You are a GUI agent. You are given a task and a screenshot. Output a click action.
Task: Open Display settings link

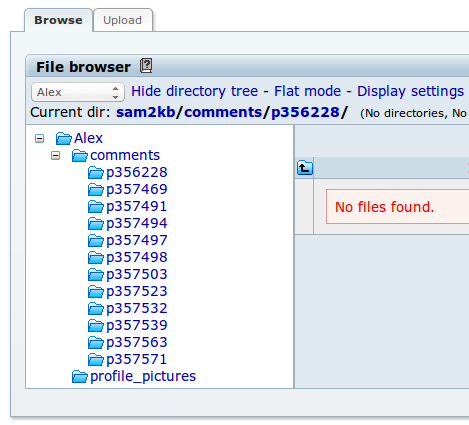[410, 91]
